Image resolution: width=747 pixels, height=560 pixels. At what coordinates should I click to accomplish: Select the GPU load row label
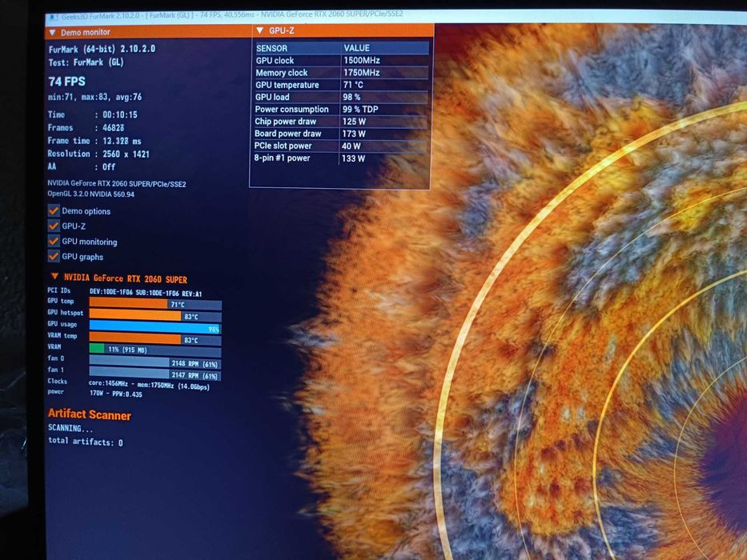(x=272, y=97)
